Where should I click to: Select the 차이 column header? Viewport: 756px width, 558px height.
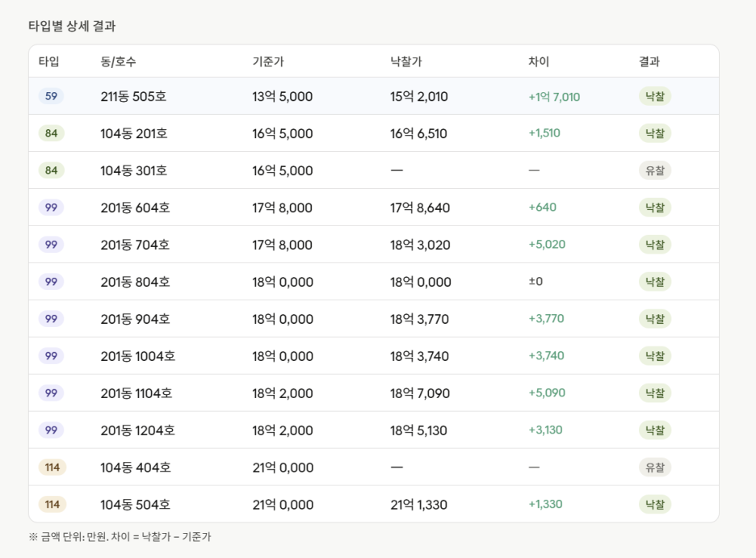539,61
